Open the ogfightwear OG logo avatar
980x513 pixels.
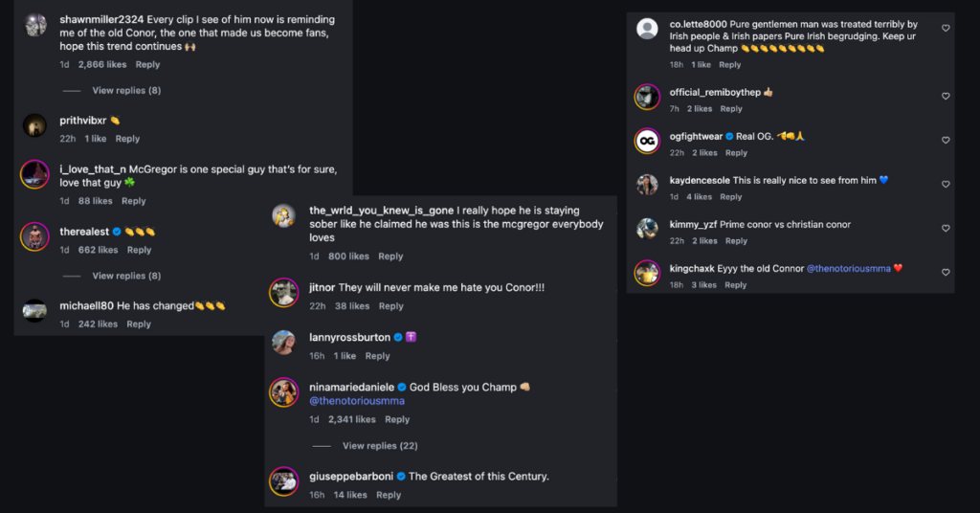coord(648,142)
